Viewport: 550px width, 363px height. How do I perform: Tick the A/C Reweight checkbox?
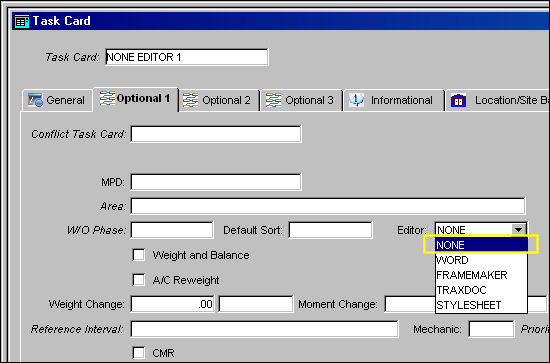click(x=139, y=280)
